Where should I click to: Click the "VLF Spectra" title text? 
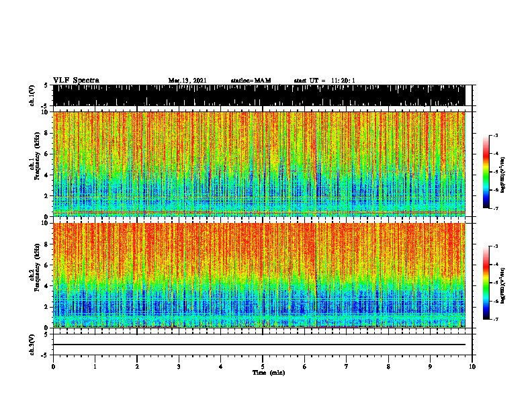(76, 81)
